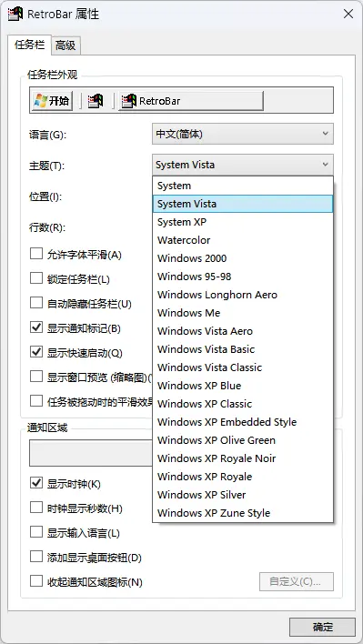Select the Windows XP Royale theme
This screenshot has width=363, height=644.
243,477
